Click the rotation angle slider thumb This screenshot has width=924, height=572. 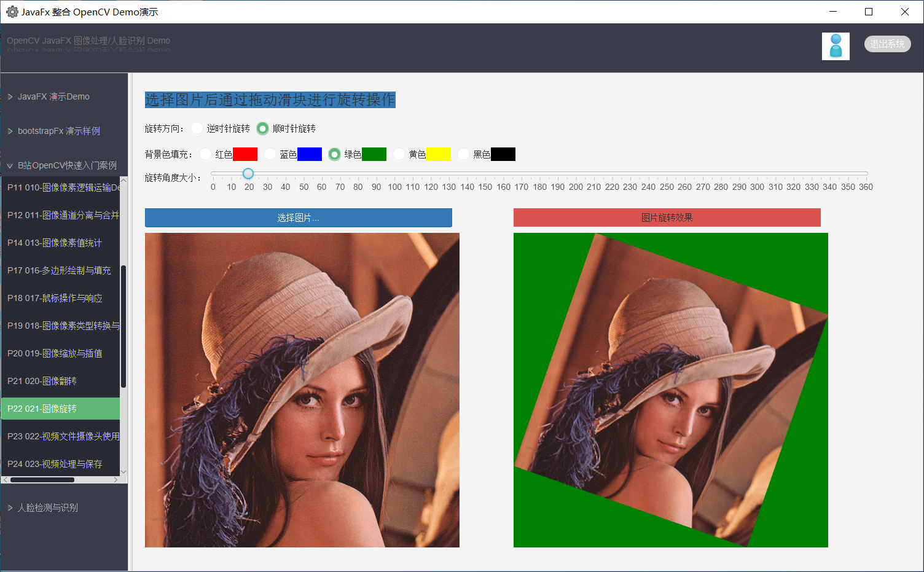248,173
